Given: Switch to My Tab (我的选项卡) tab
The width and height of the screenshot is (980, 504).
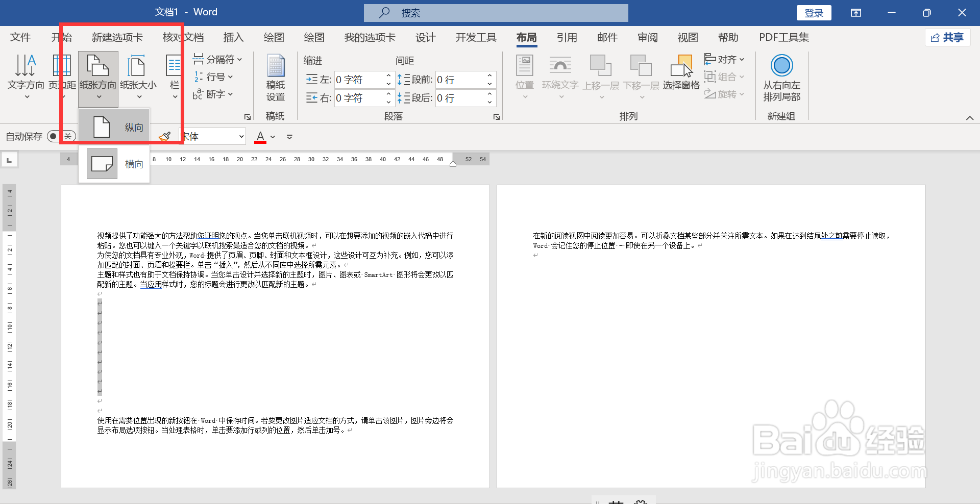Looking at the screenshot, I should tap(370, 37).
